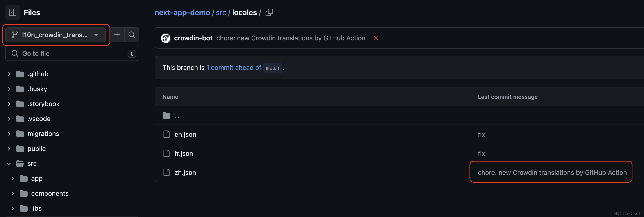Screen dimensions: 644x217
Task: Collapse the src folder chevron
Action: click(9, 164)
